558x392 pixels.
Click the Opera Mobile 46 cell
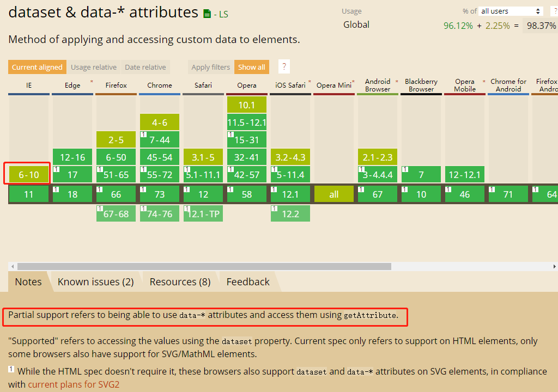coord(465,194)
